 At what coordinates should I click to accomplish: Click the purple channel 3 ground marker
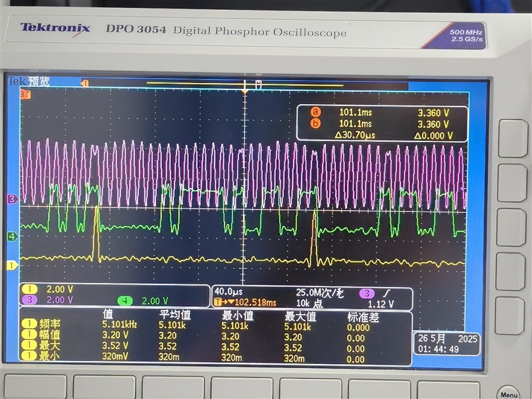click(13, 199)
